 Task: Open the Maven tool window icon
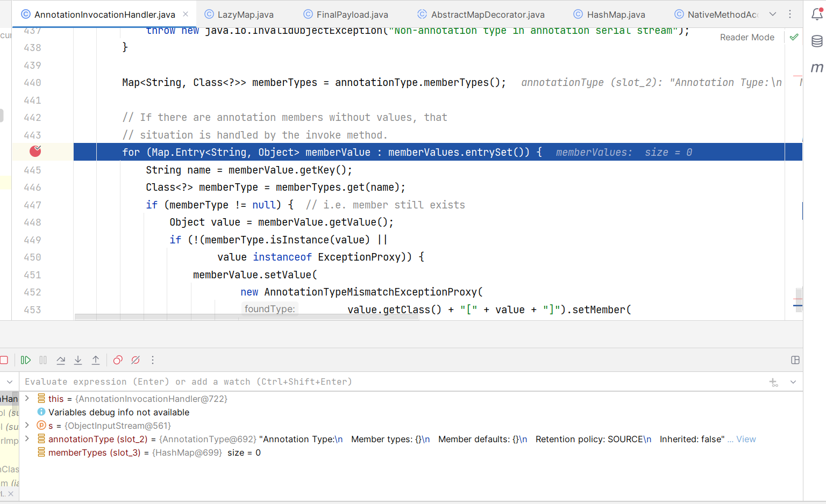point(817,68)
